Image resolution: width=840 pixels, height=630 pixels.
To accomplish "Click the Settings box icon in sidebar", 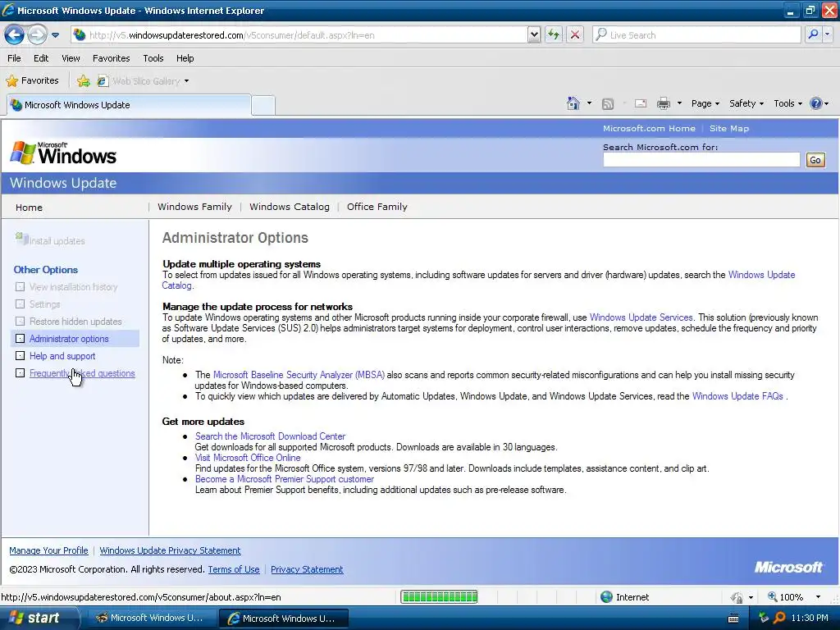I will [x=20, y=304].
